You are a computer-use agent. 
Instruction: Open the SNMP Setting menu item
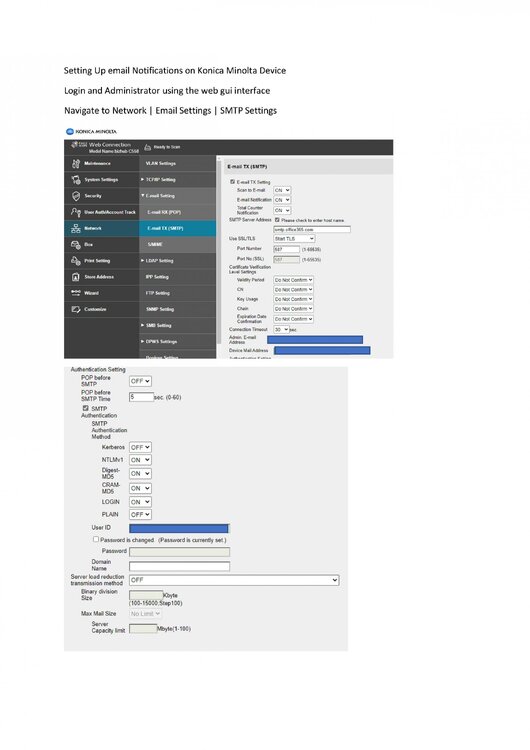[x=177, y=309]
